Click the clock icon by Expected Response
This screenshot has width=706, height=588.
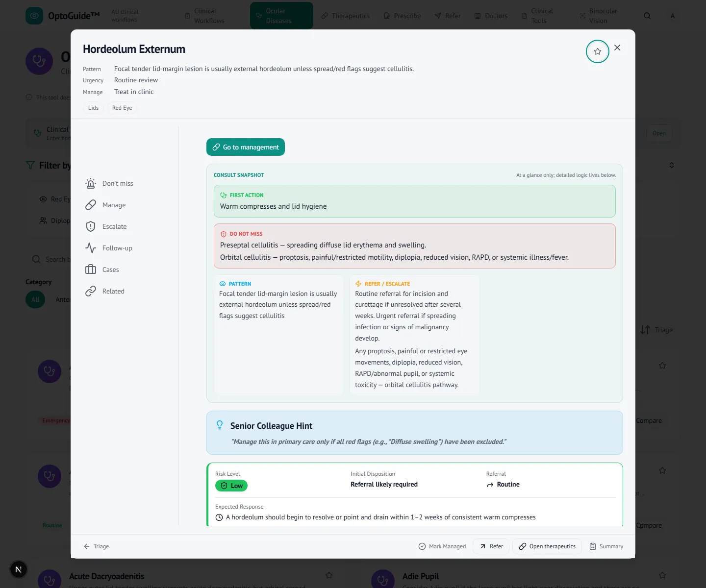[x=219, y=517]
